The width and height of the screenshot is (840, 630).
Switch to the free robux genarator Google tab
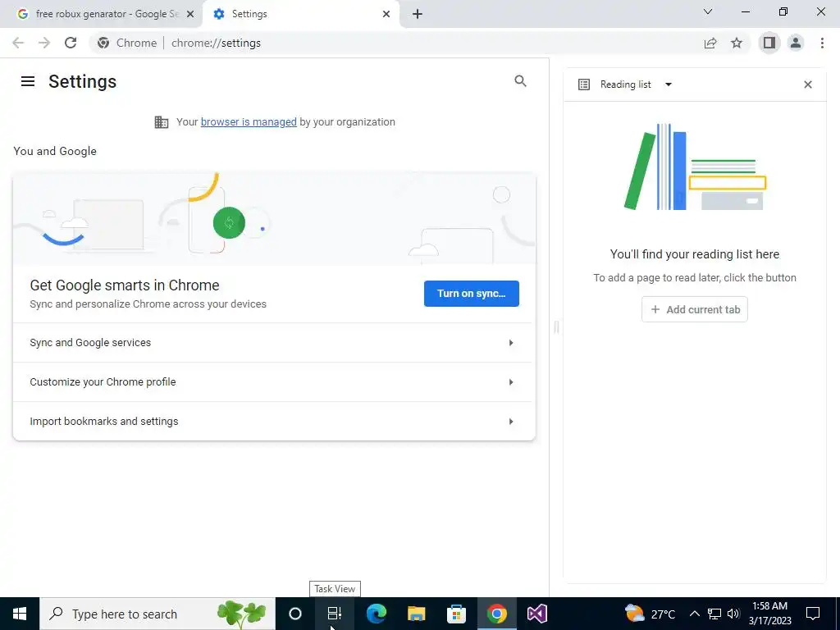coord(102,14)
